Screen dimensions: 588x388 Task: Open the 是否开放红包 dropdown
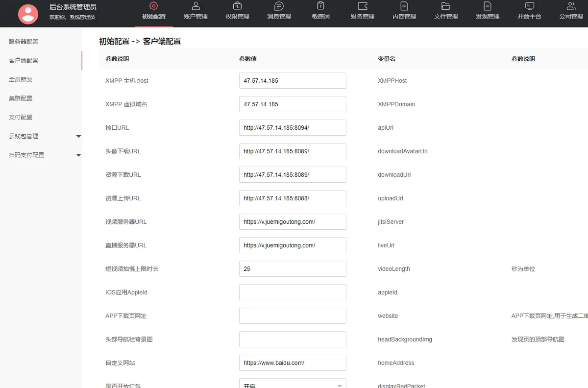pyautogui.click(x=292, y=384)
